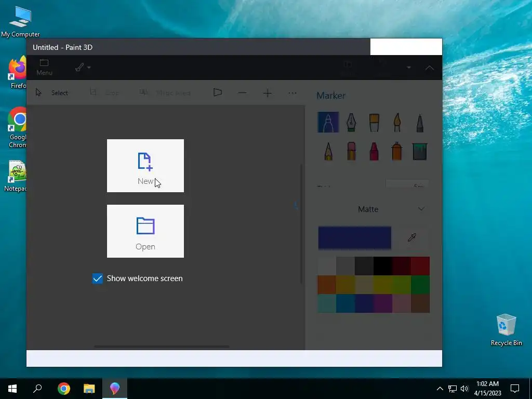The height and width of the screenshot is (399, 532).
Task: Activate the eyedropper color picker
Action: [x=412, y=237]
